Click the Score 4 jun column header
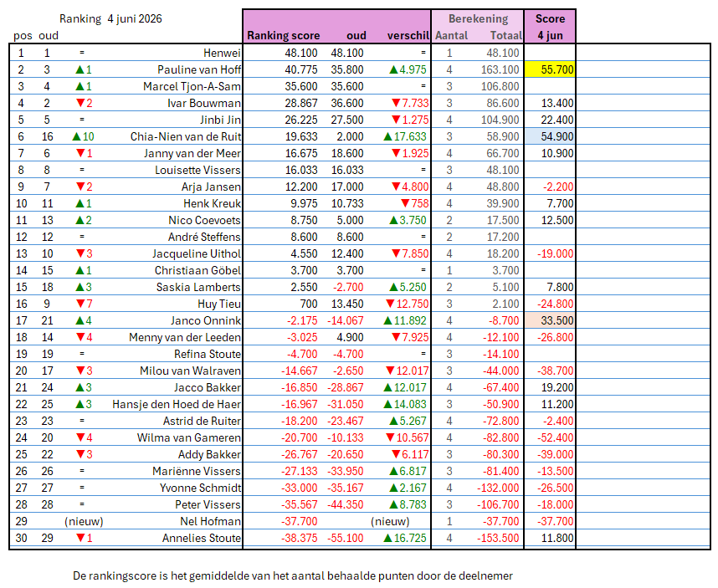This screenshot has height=588, width=718. click(x=550, y=27)
